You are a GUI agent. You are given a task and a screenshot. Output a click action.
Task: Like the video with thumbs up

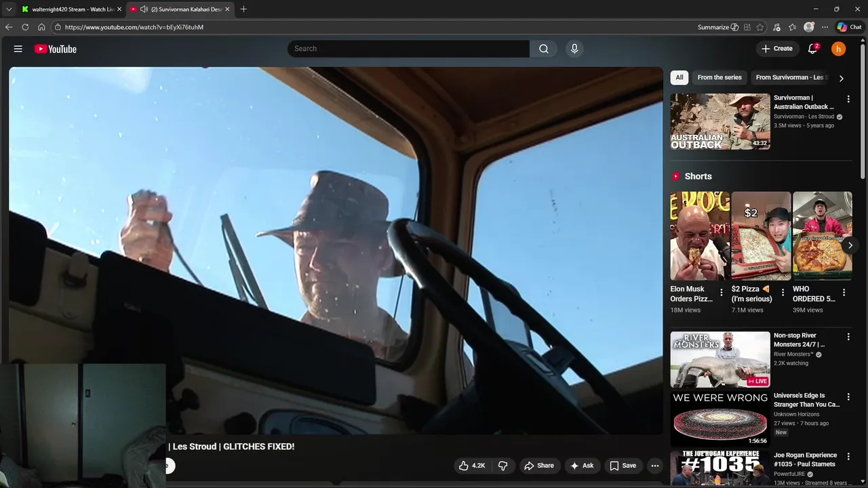click(x=472, y=466)
